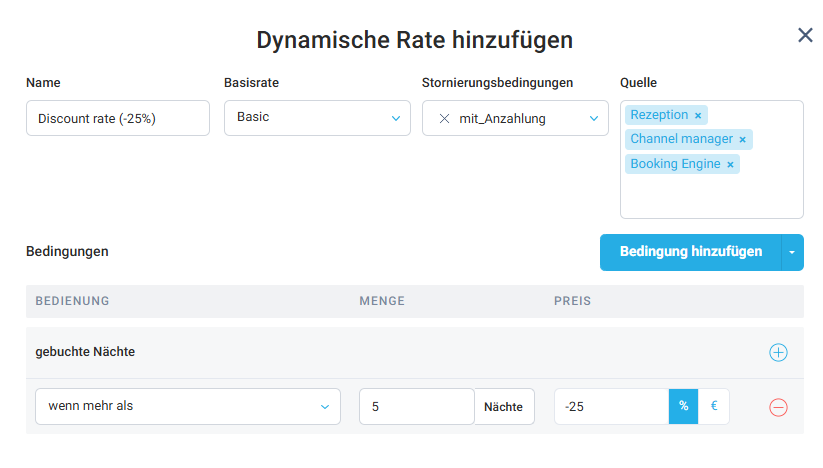The image size is (823, 468).
Task: Expand the Stornierungsbedingungen dropdown
Action: pyautogui.click(x=593, y=118)
